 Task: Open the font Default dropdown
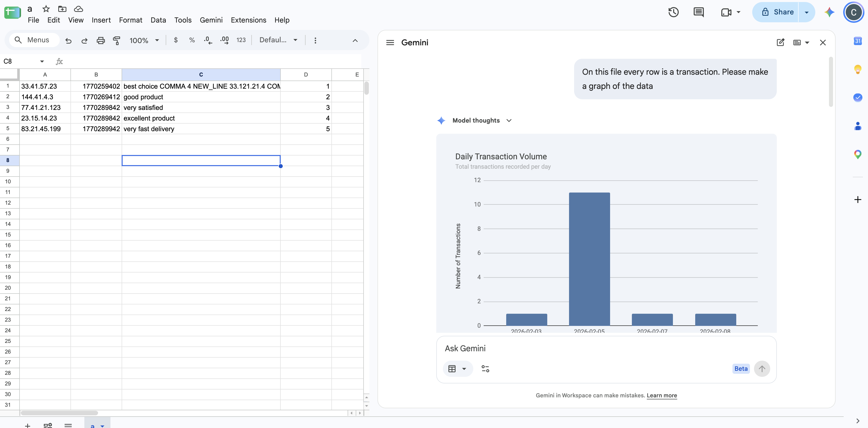[x=278, y=40]
